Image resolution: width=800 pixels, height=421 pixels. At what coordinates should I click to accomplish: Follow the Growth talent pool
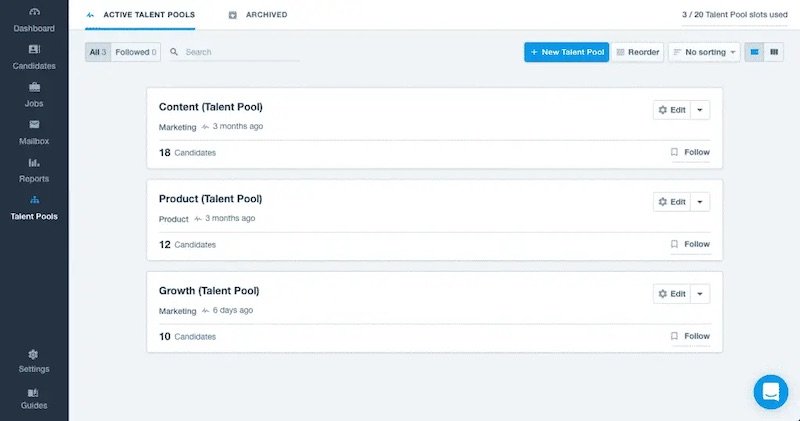point(690,336)
